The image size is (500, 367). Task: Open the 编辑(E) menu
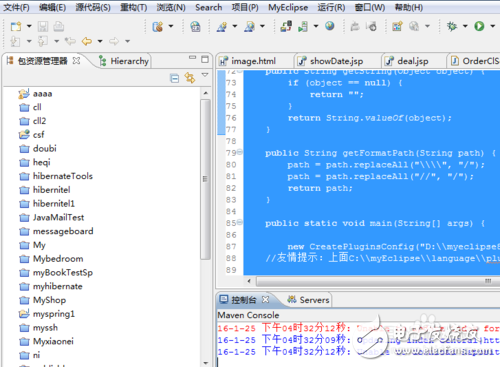pos(52,7)
